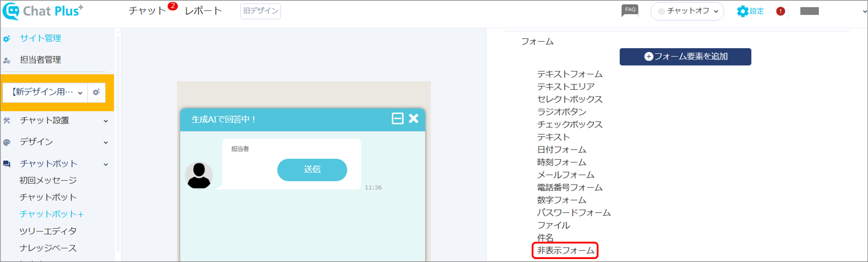Click the 送信 button in chat preview

[x=312, y=170]
